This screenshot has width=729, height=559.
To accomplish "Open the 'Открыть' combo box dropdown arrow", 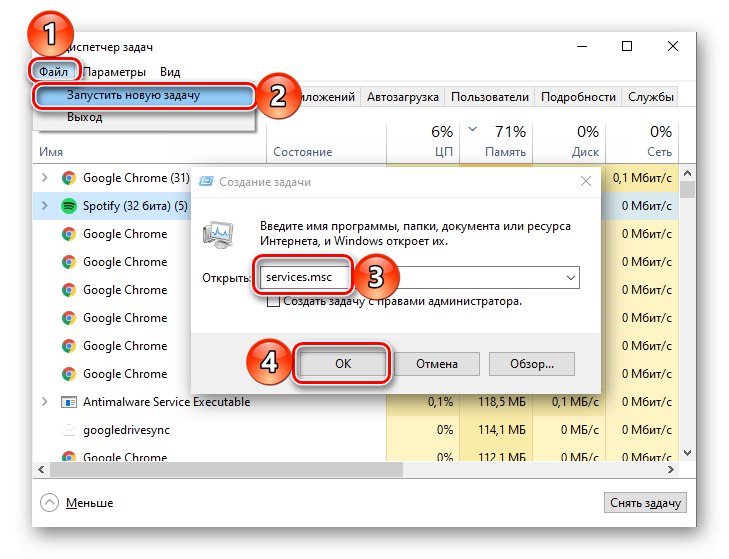I will (570, 278).
